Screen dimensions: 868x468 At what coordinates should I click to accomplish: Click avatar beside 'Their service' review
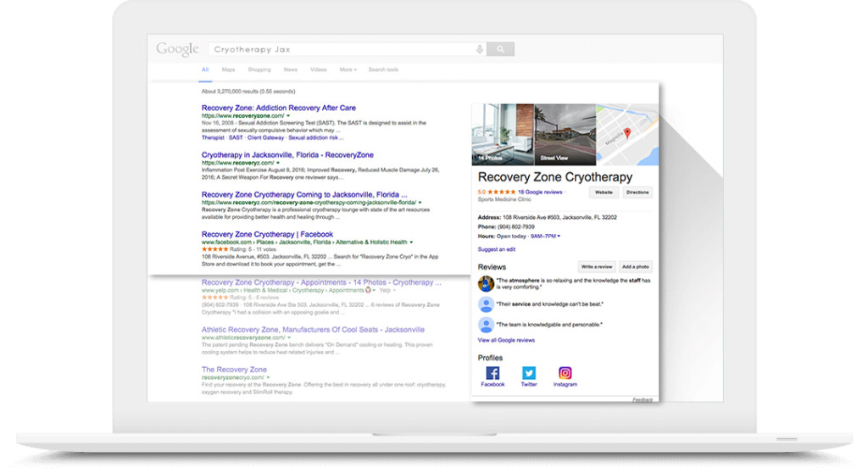(486, 304)
